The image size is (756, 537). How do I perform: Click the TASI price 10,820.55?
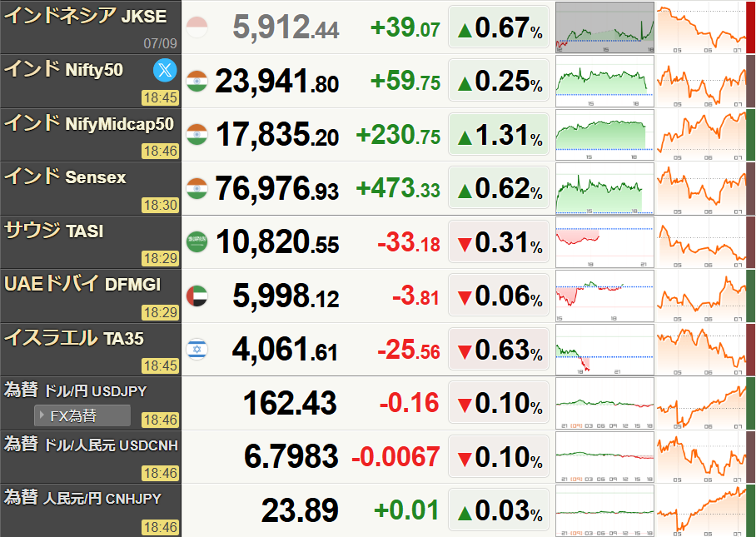pos(277,242)
